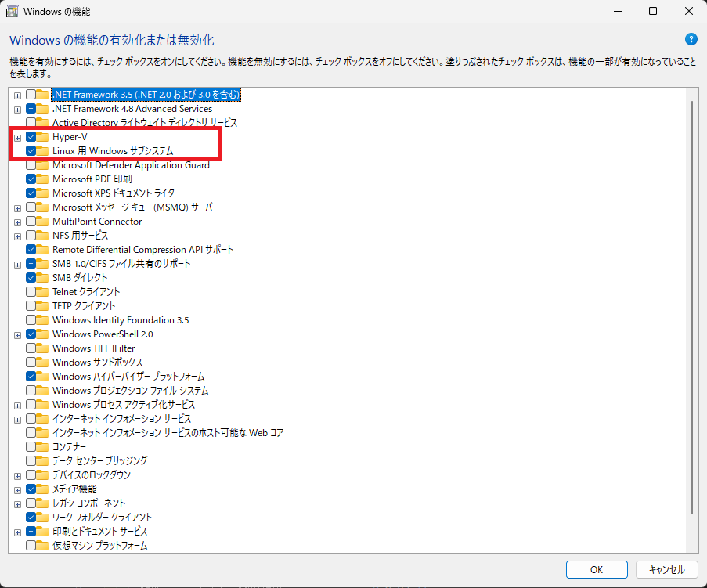Click the folder icon beside ワーク フォルダー クライアント
707x588 pixels.
pos(42,517)
